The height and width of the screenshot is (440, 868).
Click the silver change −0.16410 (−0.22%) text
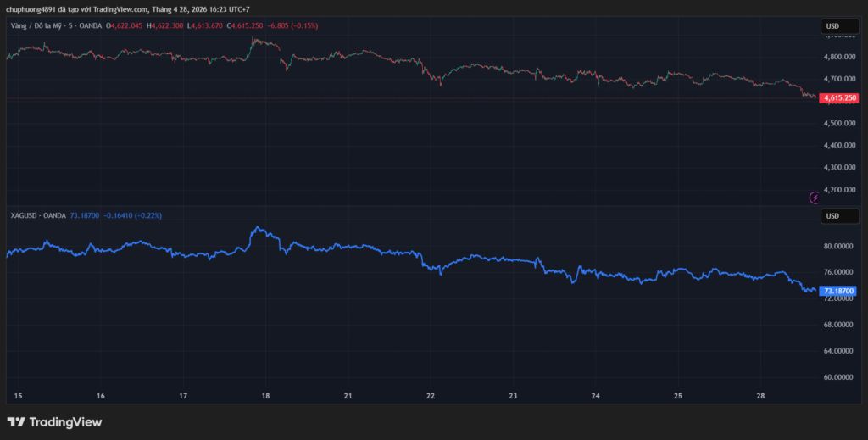click(x=132, y=215)
